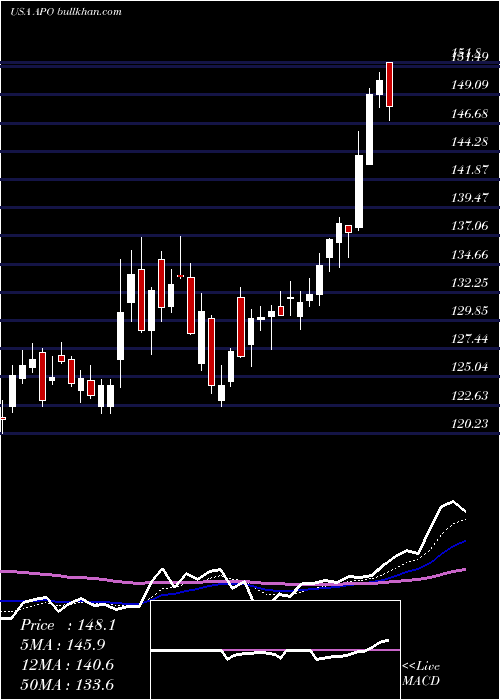500x700 pixels.
Task: Click the USA APO bullkhan.com title text
Action: point(66,12)
